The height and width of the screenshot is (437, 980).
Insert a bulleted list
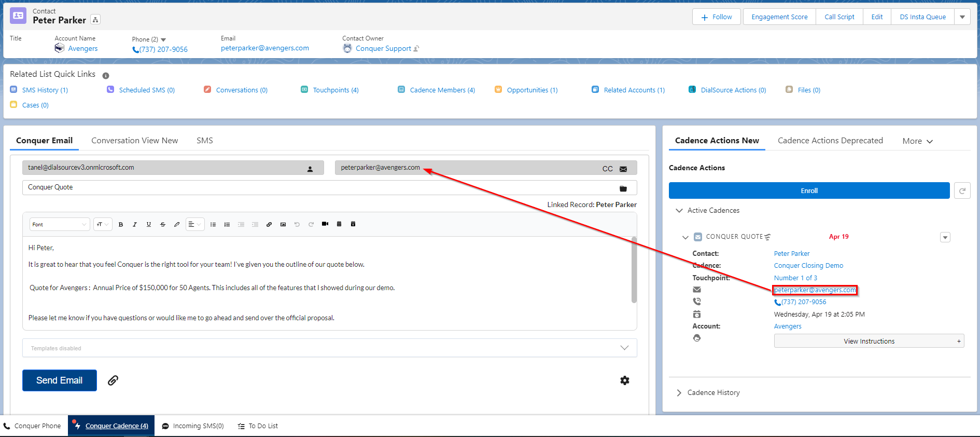pyautogui.click(x=213, y=224)
